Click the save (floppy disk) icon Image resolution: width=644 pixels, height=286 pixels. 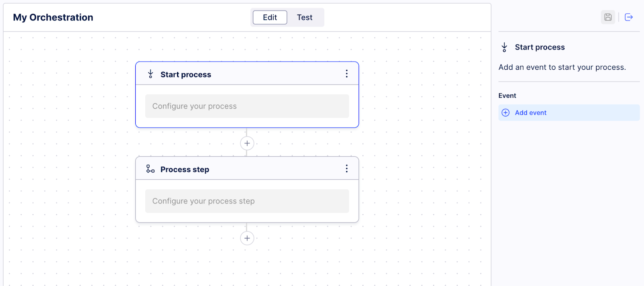[x=608, y=17]
